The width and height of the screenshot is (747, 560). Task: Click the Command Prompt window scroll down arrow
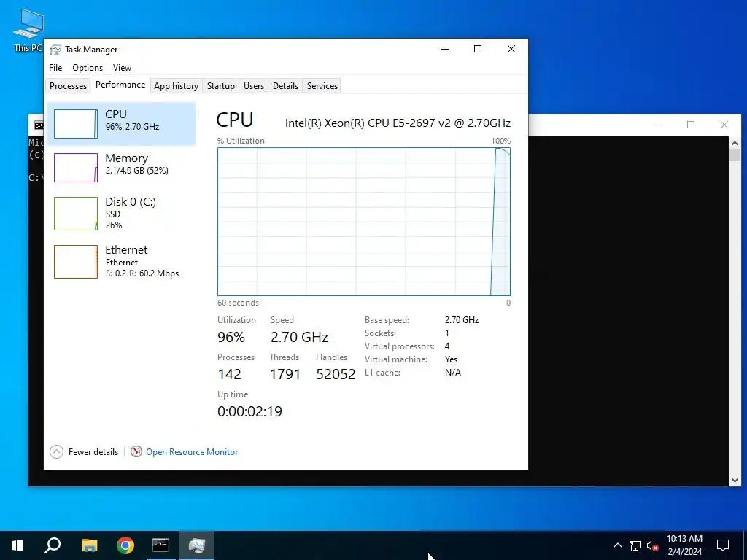tap(735, 481)
